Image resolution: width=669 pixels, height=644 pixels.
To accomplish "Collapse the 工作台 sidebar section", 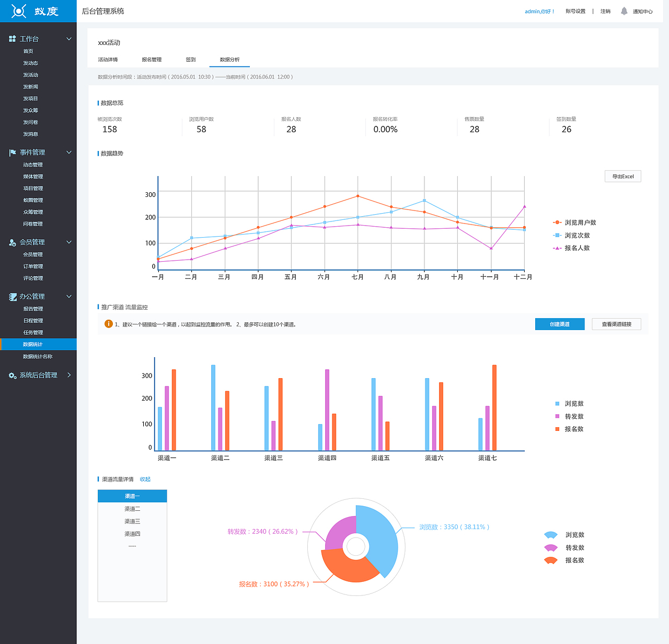I will [69, 39].
